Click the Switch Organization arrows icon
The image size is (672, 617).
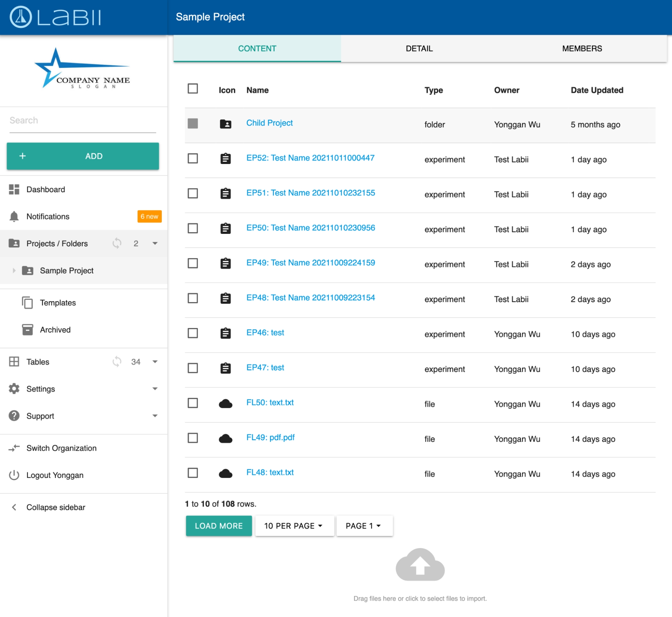pyautogui.click(x=14, y=448)
